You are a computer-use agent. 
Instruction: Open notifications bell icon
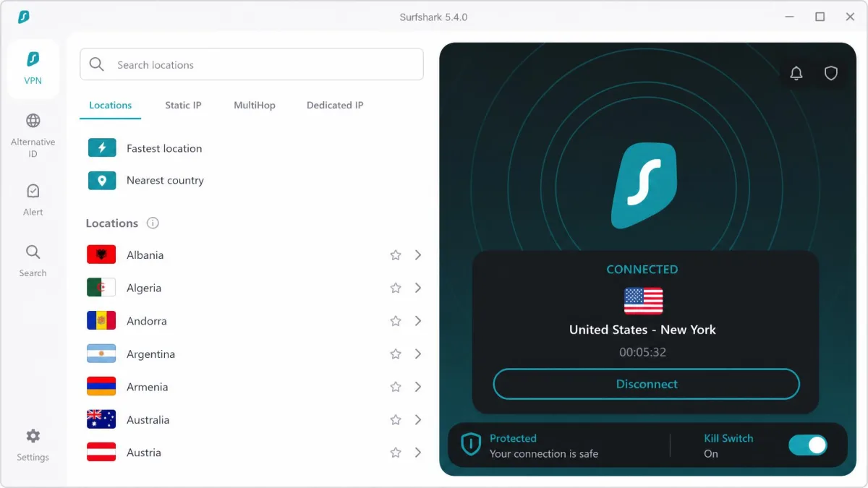click(796, 73)
